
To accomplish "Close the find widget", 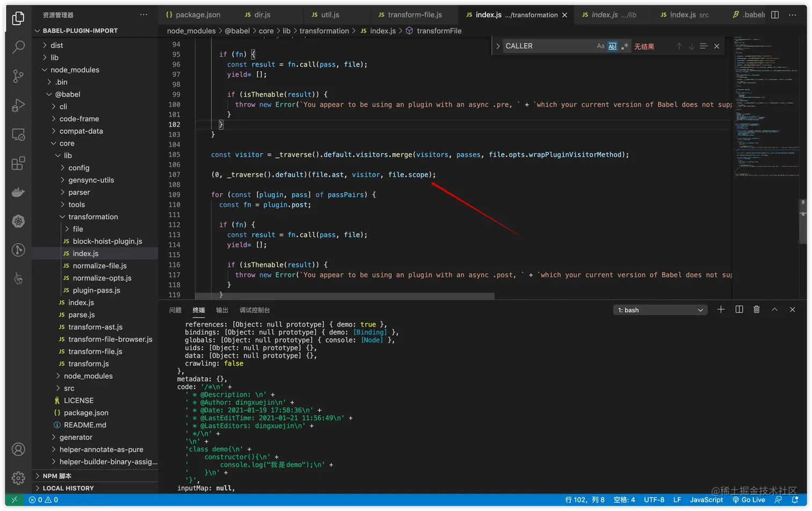I will click(x=716, y=46).
